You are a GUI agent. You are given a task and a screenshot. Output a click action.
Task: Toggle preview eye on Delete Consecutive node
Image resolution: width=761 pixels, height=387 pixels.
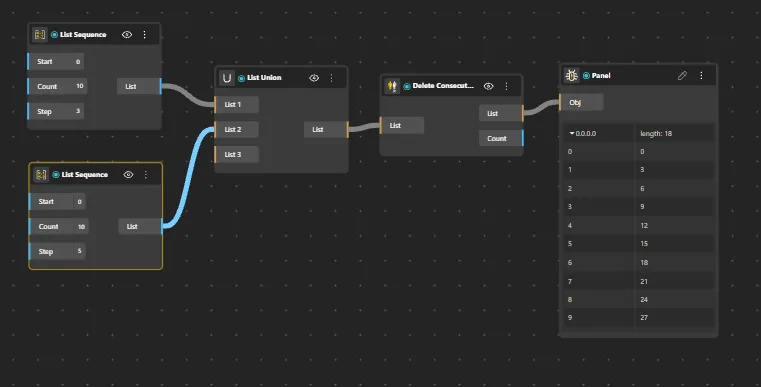click(x=489, y=86)
